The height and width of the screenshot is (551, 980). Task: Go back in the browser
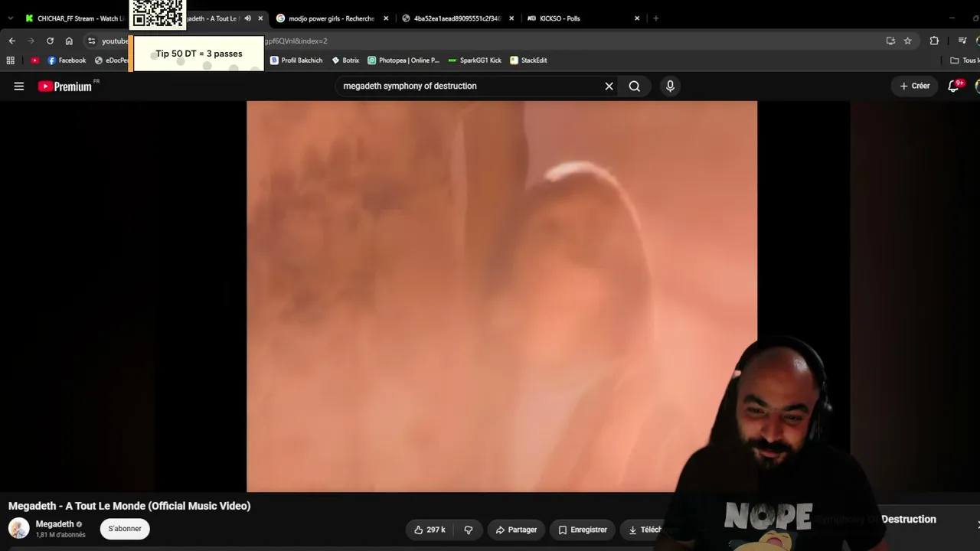(11, 41)
